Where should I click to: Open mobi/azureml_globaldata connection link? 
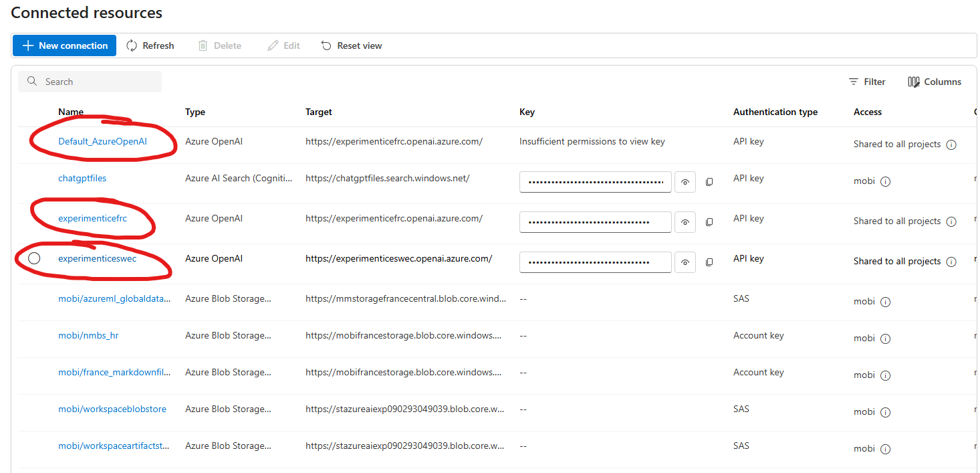click(x=114, y=298)
